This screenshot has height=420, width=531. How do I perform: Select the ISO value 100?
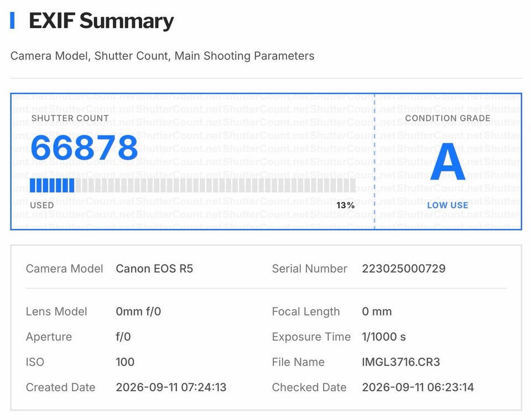pos(125,362)
